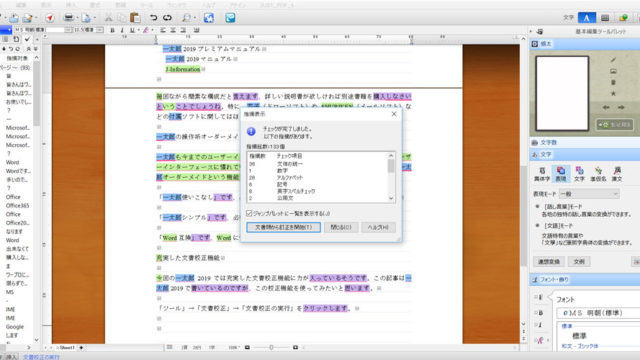Select Office365 in the left jump list
The height and width of the screenshot is (360, 640).
pos(18,206)
